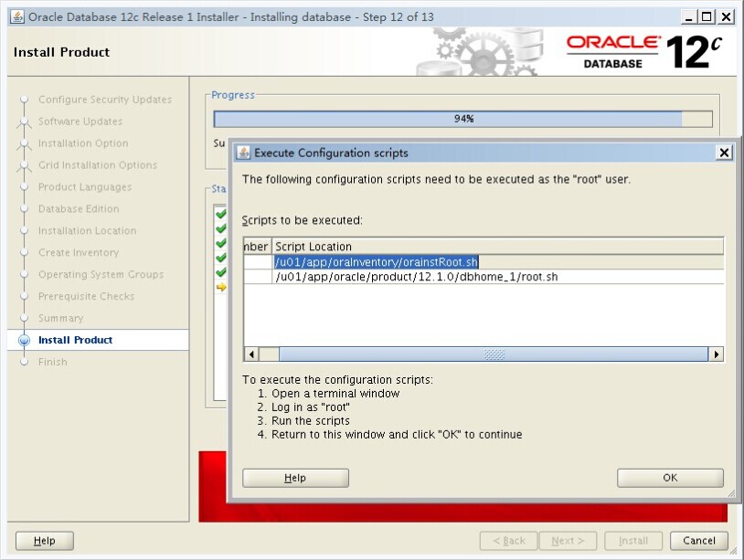Click the yellow in-progress arrow status icon
The height and width of the screenshot is (560, 744).
point(220,287)
